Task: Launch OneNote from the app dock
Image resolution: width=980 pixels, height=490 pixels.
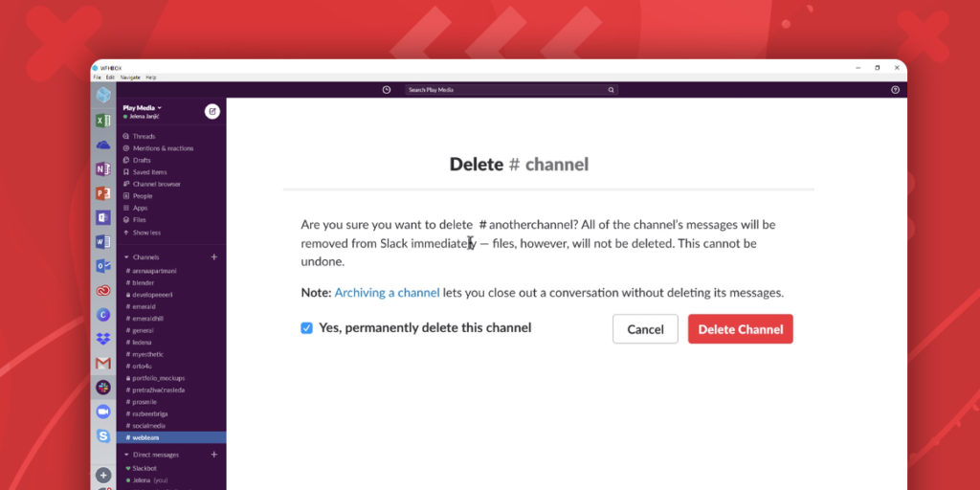Action: 103,168
